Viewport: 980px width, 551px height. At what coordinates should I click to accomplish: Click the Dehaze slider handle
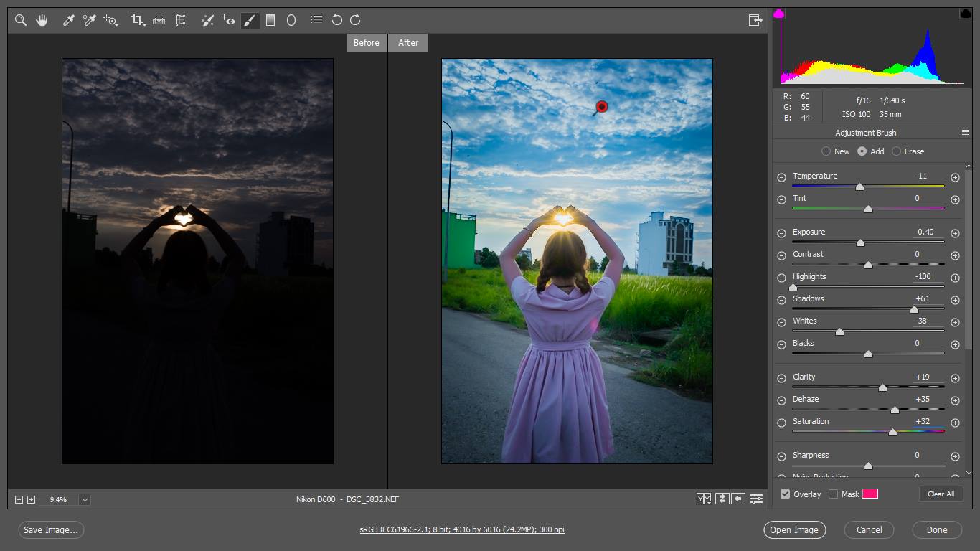pyautogui.click(x=895, y=410)
